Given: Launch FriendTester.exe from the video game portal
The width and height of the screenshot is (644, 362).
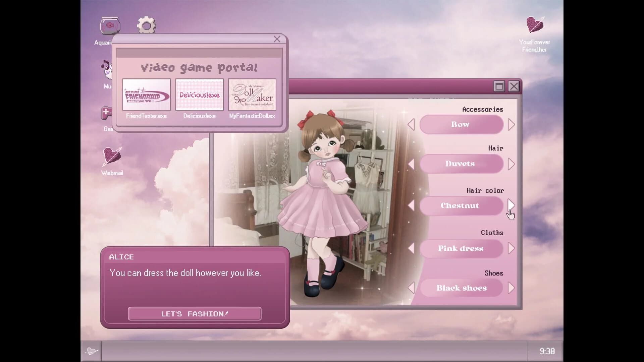Looking at the screenshot, I should point(146,96).
